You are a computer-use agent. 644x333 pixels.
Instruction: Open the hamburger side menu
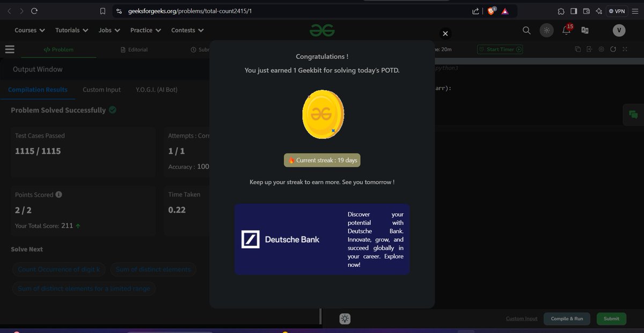tap(10, 49)
